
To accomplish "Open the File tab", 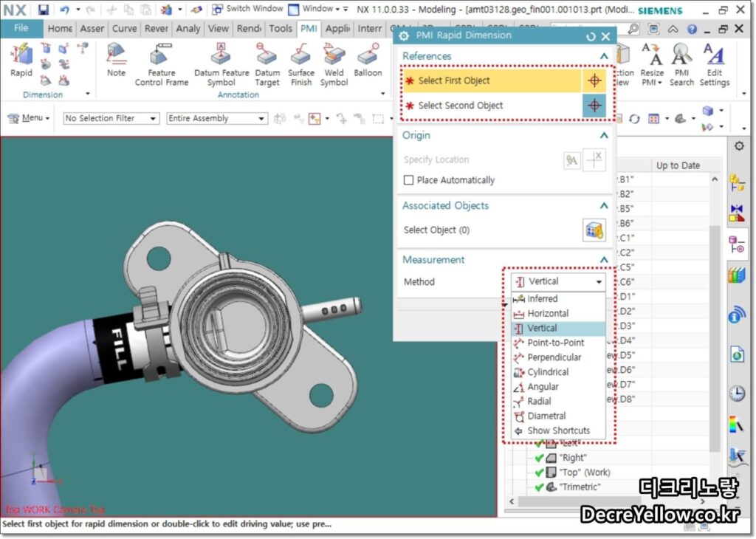I will [21, 29].
